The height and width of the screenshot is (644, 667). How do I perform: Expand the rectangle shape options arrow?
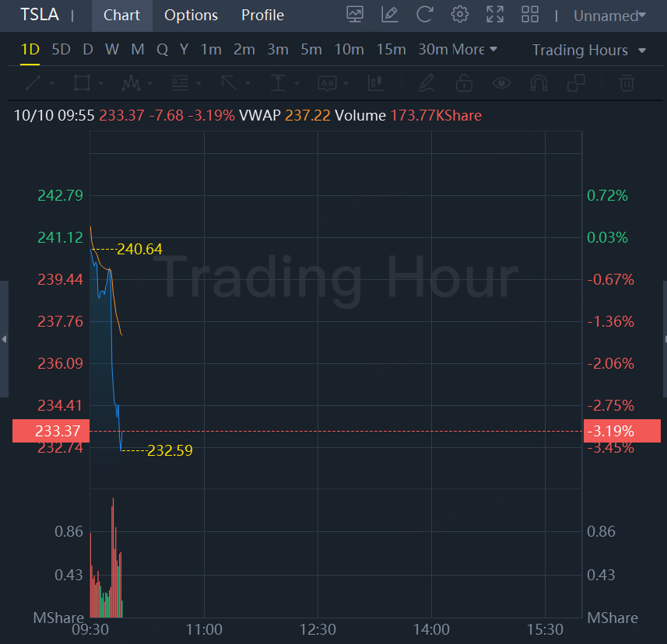[101, 83]
